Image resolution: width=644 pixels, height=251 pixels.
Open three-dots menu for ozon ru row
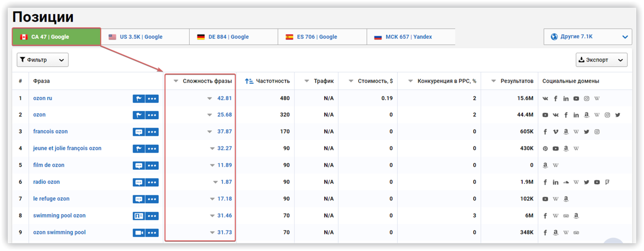(152, 98)
